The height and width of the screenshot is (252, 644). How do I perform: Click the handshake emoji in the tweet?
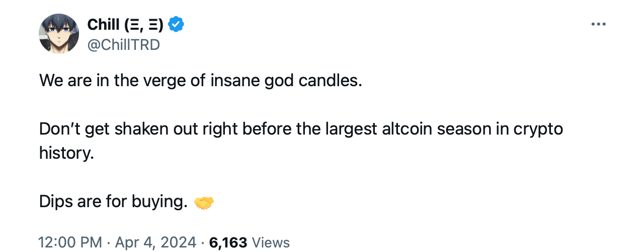204,203
